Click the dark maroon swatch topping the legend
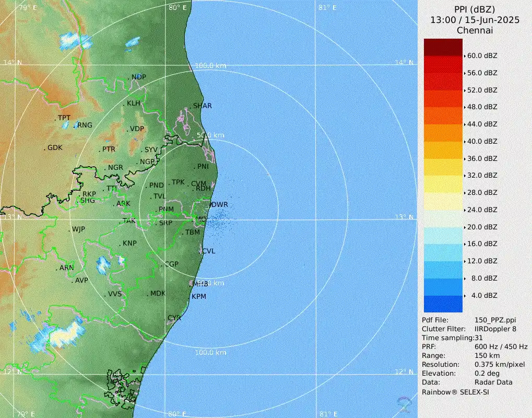532x418 pixels. tap(443, 47)
